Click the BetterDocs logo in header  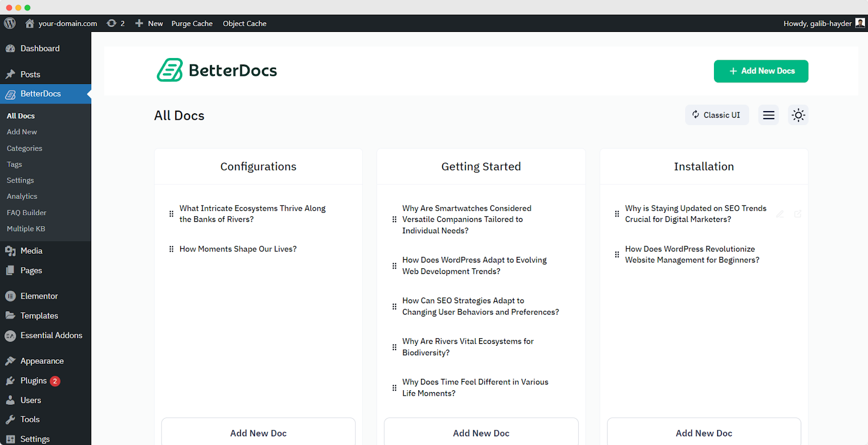(x=217, y=70)
